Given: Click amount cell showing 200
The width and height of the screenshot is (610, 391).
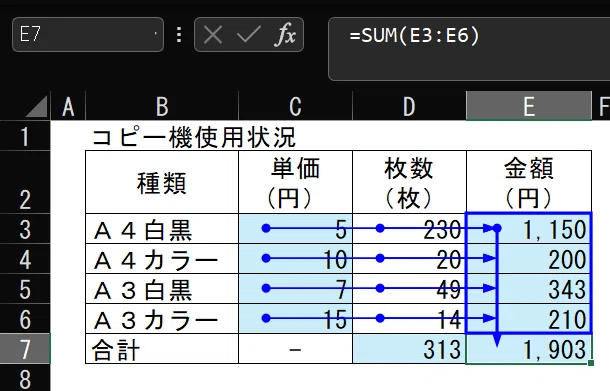Looking at the screenshot, I should [529, 258].
